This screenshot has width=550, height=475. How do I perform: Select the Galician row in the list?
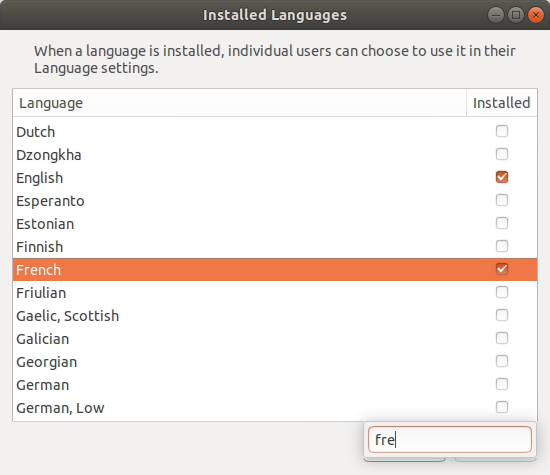coord(275,339)
